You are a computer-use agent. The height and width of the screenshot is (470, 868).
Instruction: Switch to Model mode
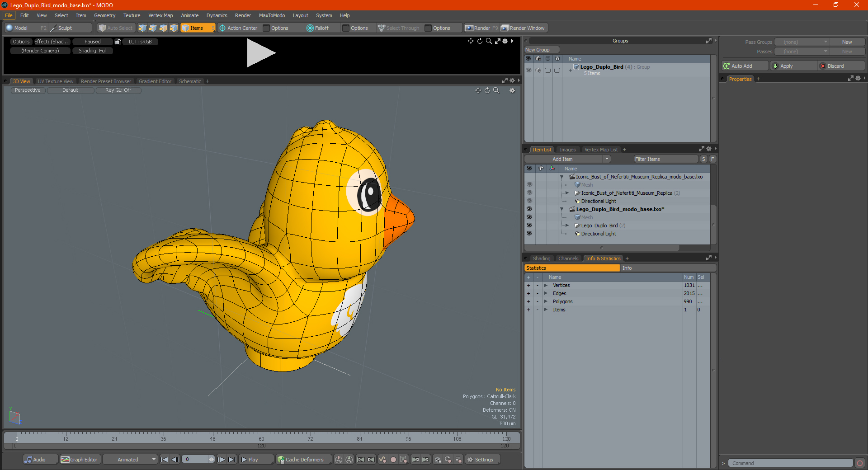26,28
